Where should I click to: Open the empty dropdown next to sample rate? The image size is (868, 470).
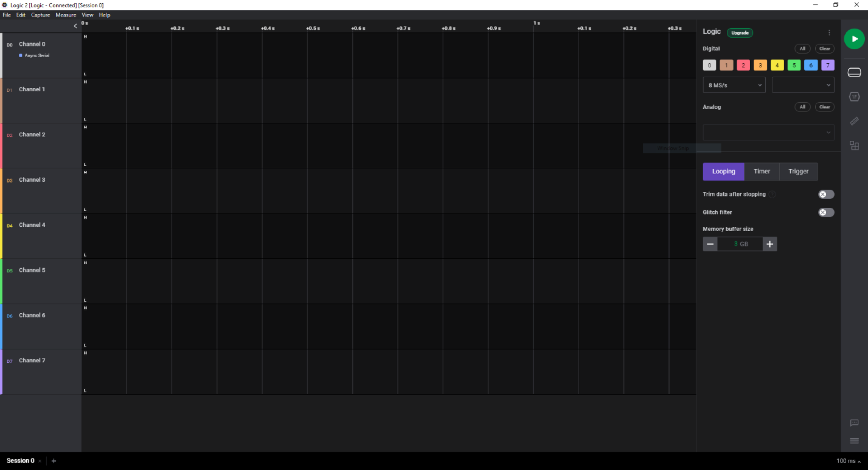click(803, 85)
